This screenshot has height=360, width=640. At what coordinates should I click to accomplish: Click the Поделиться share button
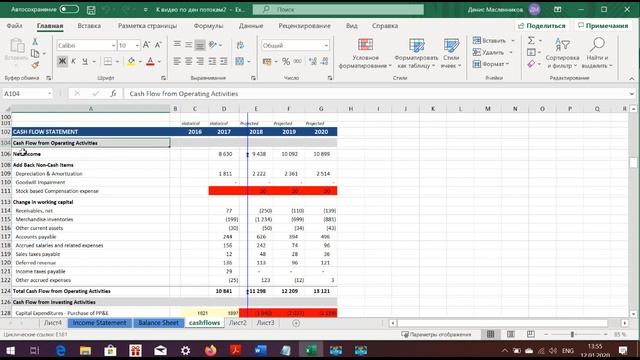pyautogui.click(x=542, y=26)
